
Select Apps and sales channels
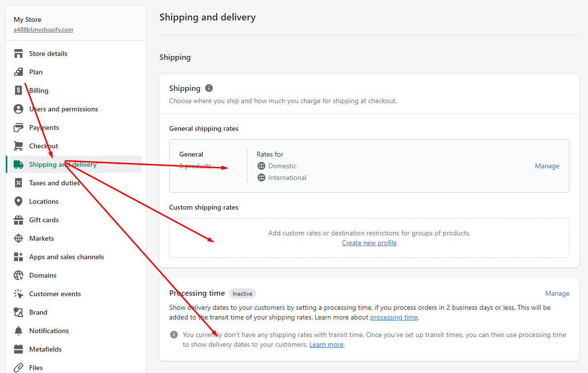coord(67,257)
